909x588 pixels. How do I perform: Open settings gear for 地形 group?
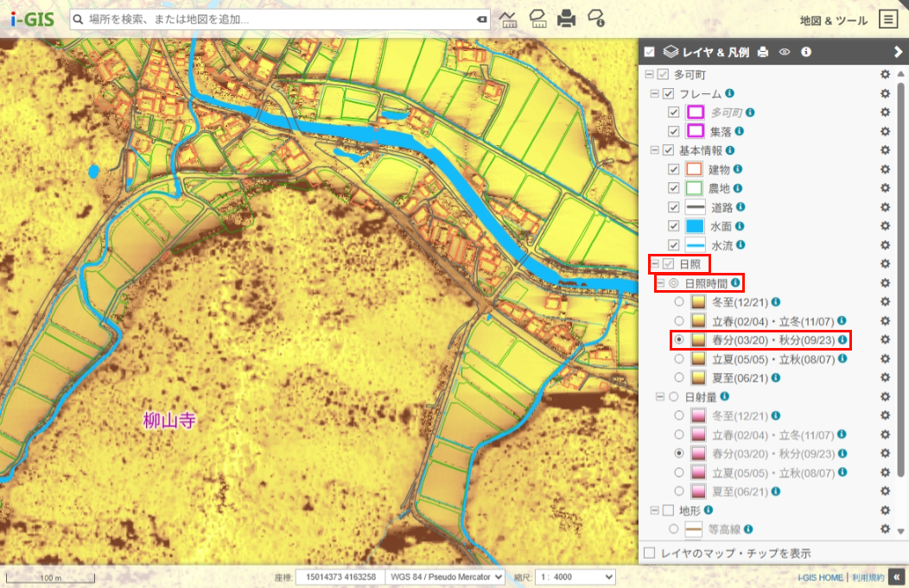pos(885,510)
